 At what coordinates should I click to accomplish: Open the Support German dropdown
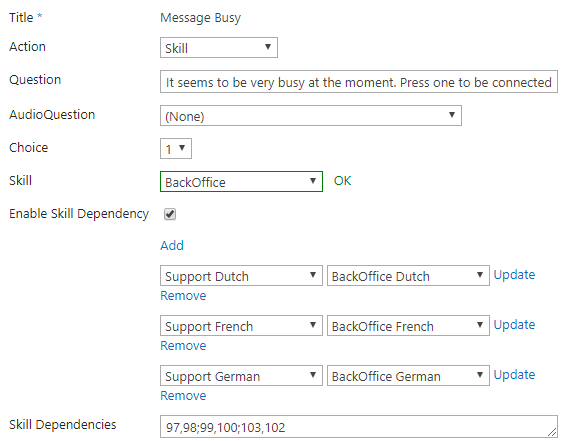click(241, 376)
